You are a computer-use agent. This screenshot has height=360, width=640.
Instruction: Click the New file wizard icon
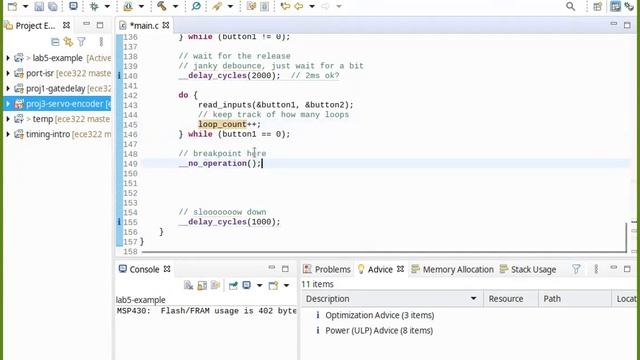point(12,6)
